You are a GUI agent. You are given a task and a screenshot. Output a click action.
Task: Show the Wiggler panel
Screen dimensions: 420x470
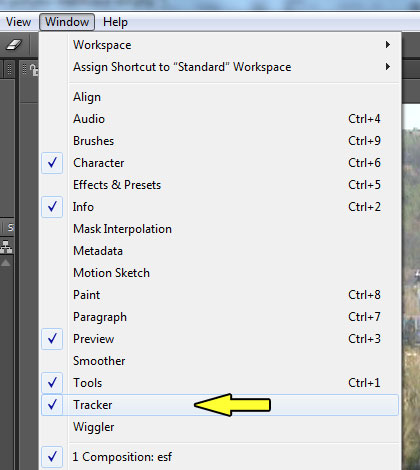tap(220, 427)
